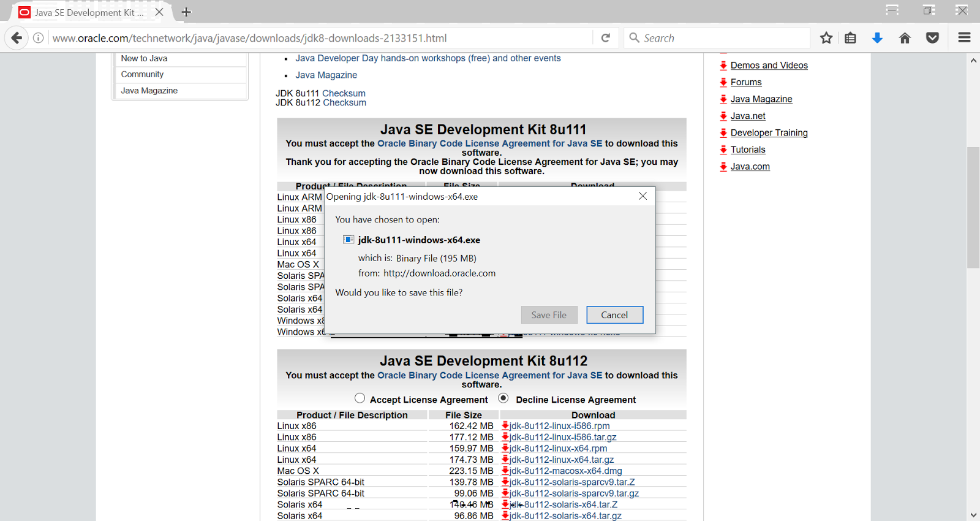980x521 pixels.
Task: Open the downloads arrow icon
Action: tap(877, 38)
